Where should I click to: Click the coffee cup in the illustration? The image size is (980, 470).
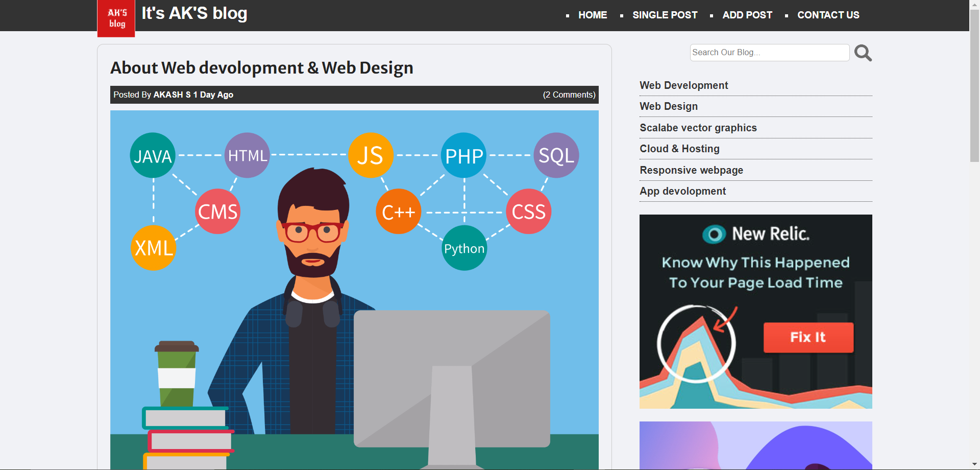[x=177, y=373]
